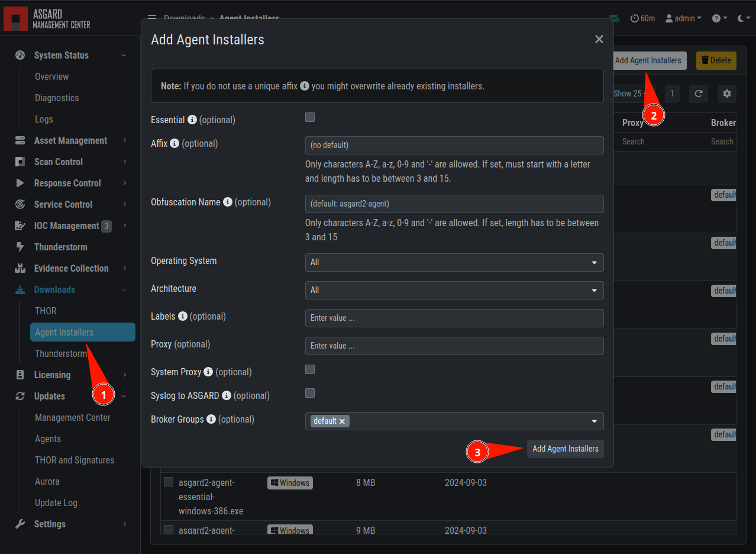Click the System Proxy info icon
Viewport: 756px width, 554px height.
[x=208, y=372]
